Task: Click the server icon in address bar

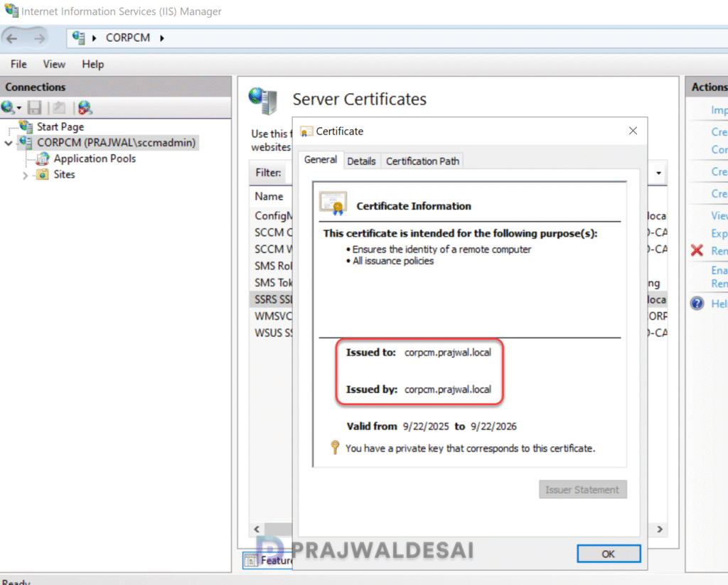Action: point(78,38)
